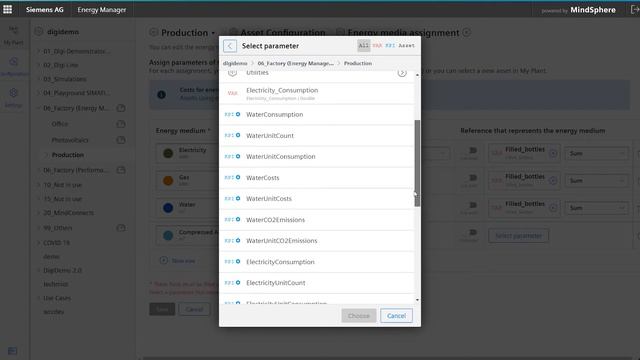Click KPI icon next to ElectricityConsumption
The height and width of the screenshot is (360, 640).
pos(232,262)
